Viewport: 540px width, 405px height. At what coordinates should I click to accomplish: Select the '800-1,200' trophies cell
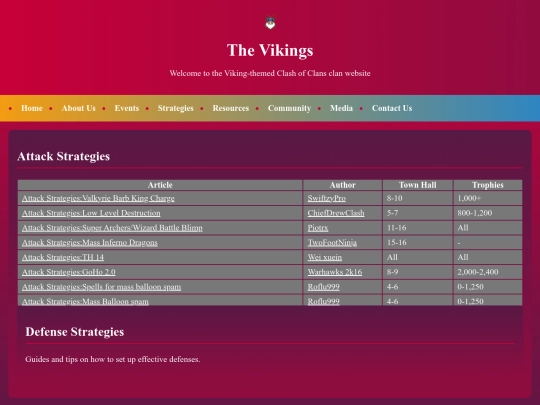(488, 213)
